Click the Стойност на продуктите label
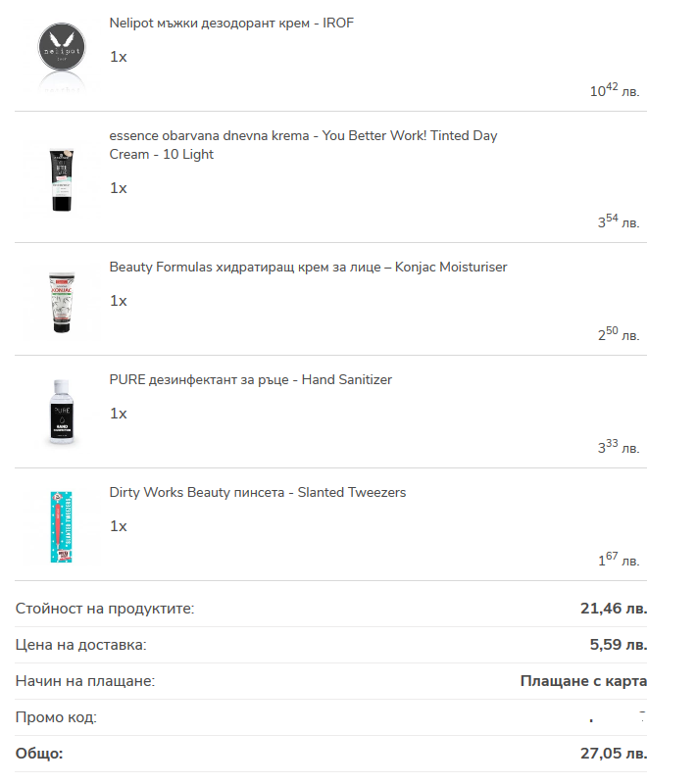 105,609
